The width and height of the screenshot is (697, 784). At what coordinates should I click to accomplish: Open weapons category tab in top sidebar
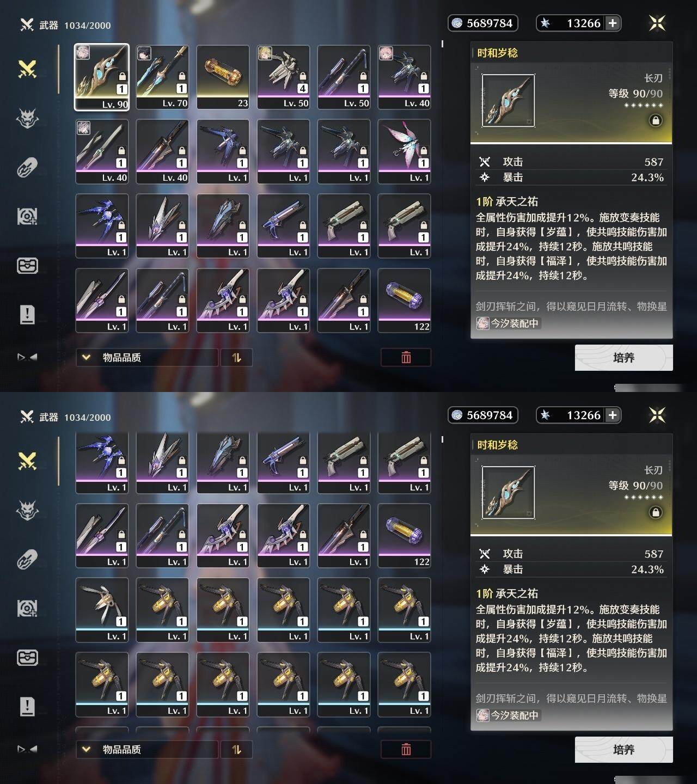(27, 69)
